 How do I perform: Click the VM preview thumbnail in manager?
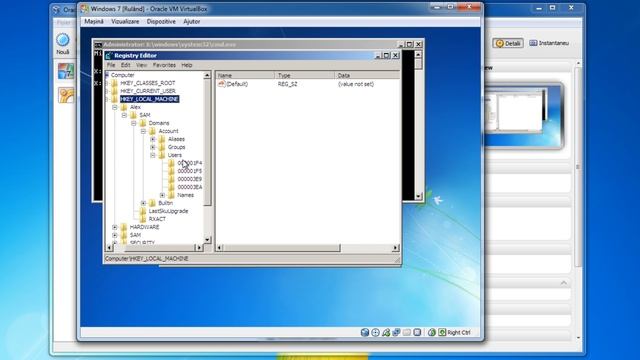click(524, 116)
